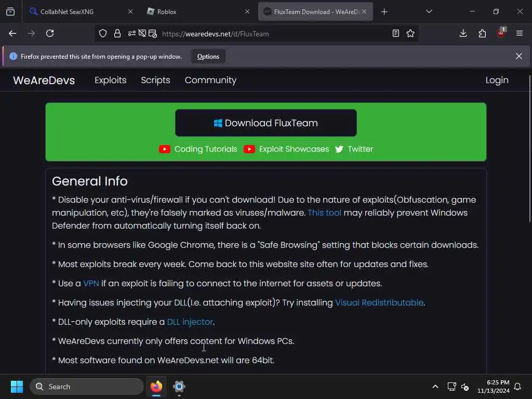Click the network display tray icon
The width and height of the screenshot is (532, 399).
(451, 387)
